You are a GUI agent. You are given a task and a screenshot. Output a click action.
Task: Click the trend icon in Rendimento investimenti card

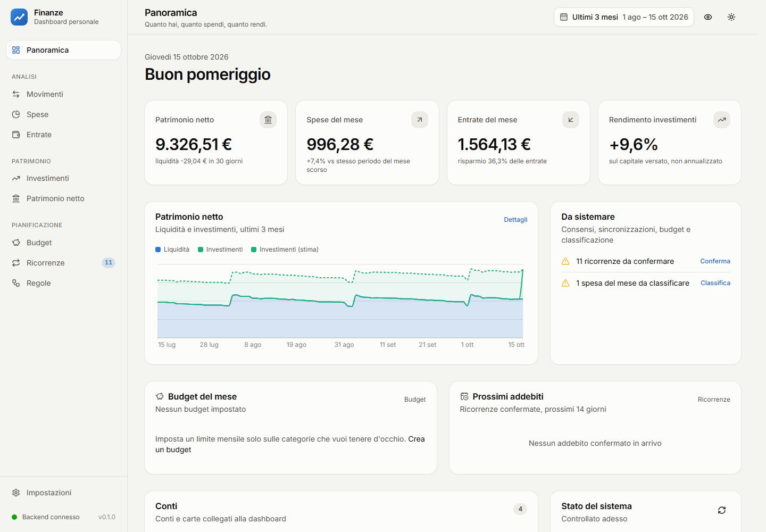pyautogui.click(x=722, y=120)
